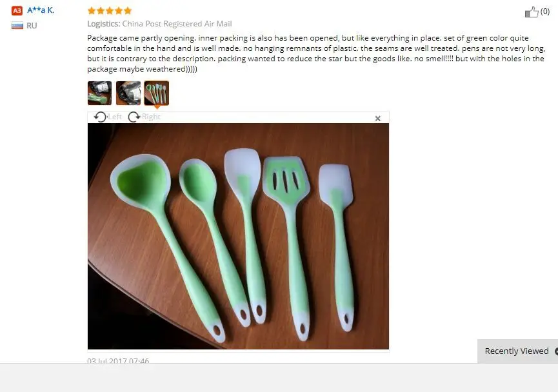
Task: Click the rotate right arrow icon
Action: pyautogui.click(x=134, y=117)
